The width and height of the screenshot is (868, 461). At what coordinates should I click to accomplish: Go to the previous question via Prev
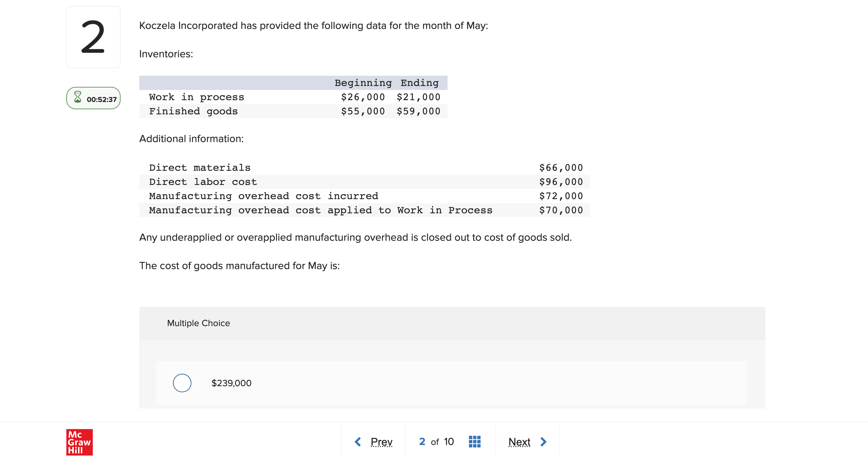tap(382, 441)
